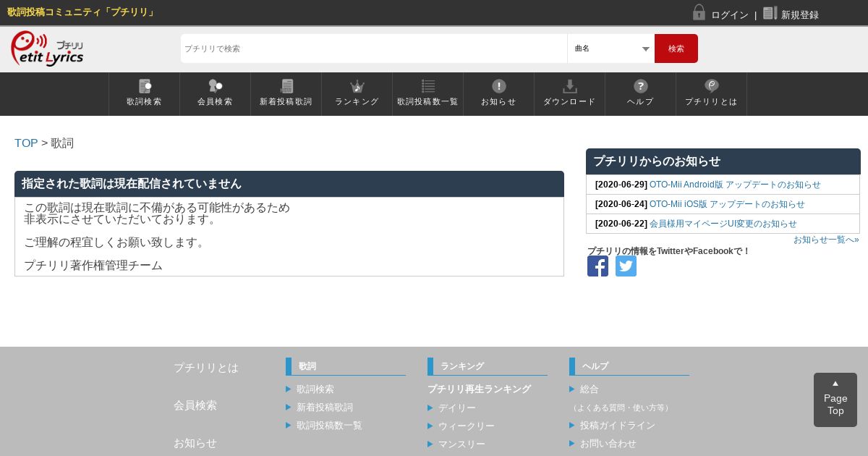Image resolution: width=868 pixels, height=456 pixels.
Task: Open the 曲名 search type dropdown
Action: point(611,48)
